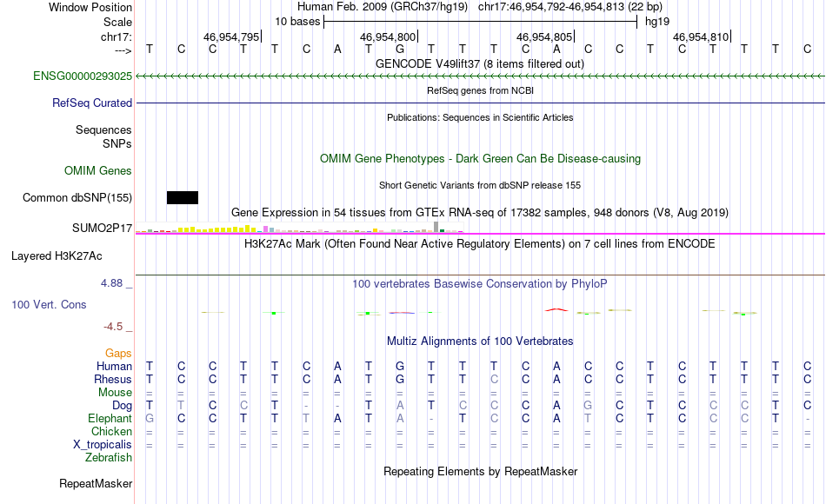Image resolution: width=826 pixels, height=504 pixels.
Task: Click the SNPs label
Action: click(117, 143)
